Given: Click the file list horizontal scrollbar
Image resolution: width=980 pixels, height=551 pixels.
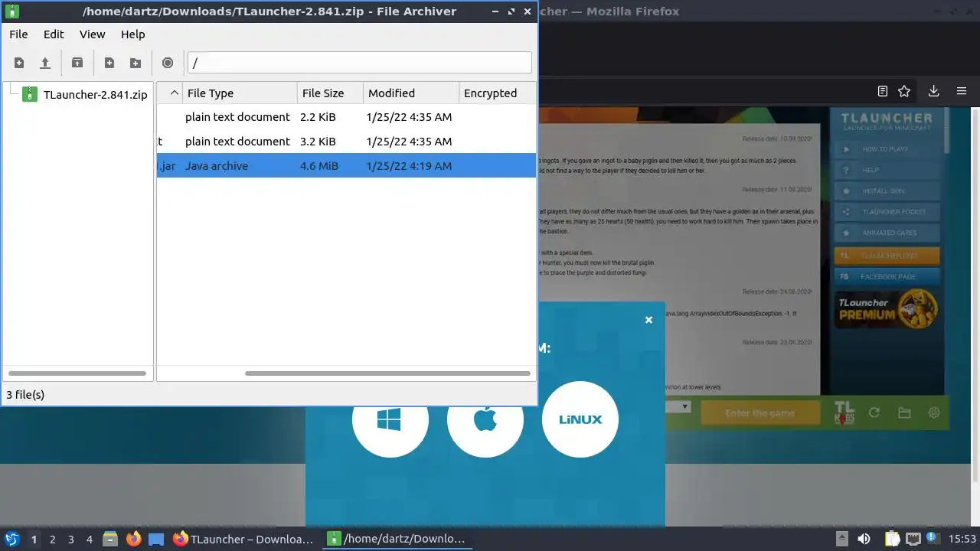Looking at the screenshot, I should click(387, 373).
